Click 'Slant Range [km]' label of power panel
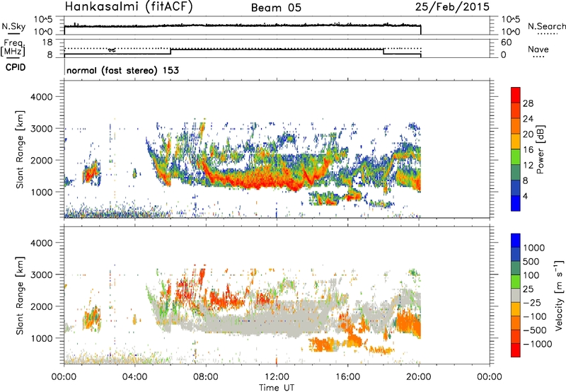566x392 pixels. tap(20, 149)
